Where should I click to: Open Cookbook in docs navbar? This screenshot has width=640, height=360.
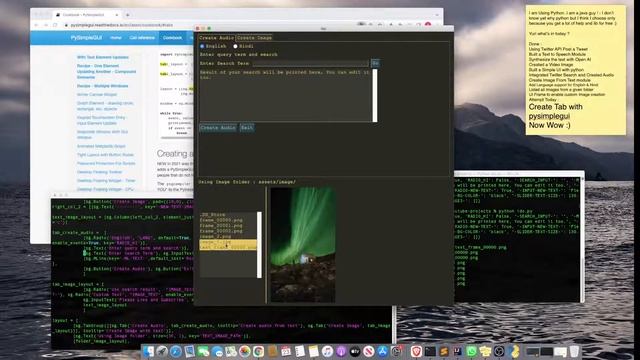point(172,38)
